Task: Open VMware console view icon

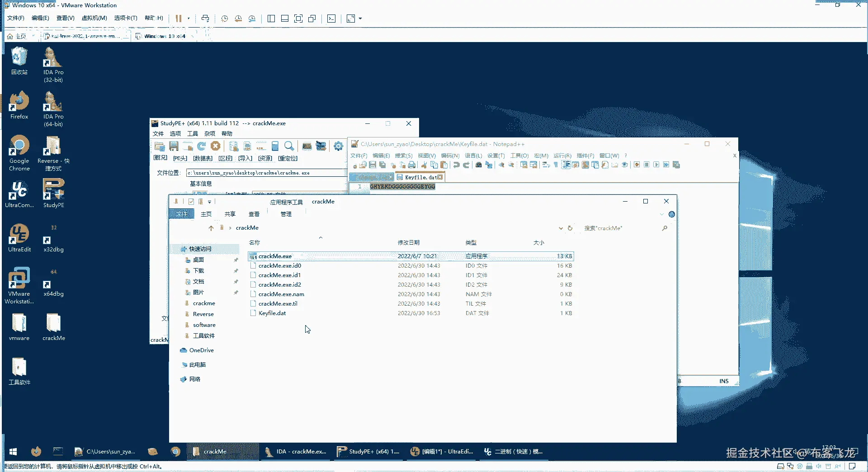Action: 331,19
